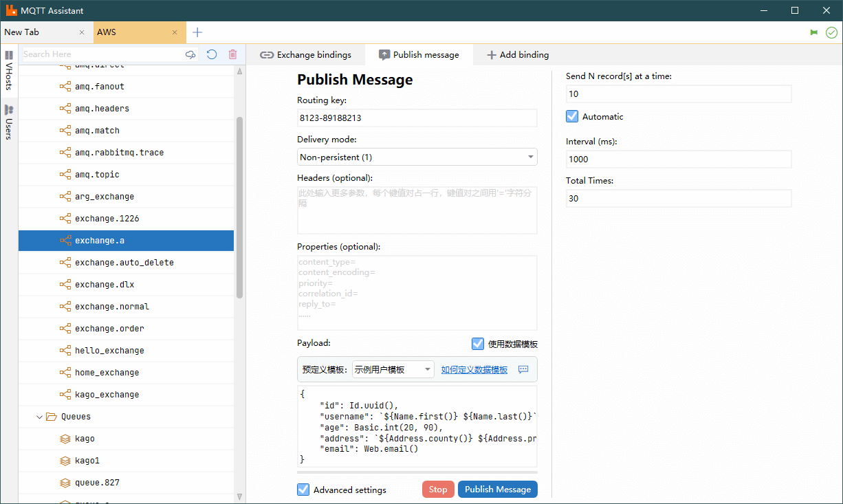This screenshot has height=504, width=843.
Task: Click the Publish Message button
Action: click(x=497, y=490)
